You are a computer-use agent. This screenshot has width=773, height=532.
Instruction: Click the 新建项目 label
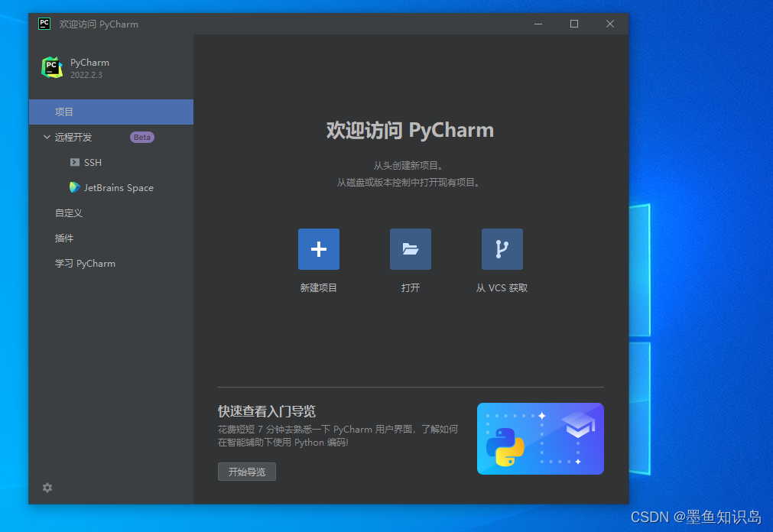(319, 288)
